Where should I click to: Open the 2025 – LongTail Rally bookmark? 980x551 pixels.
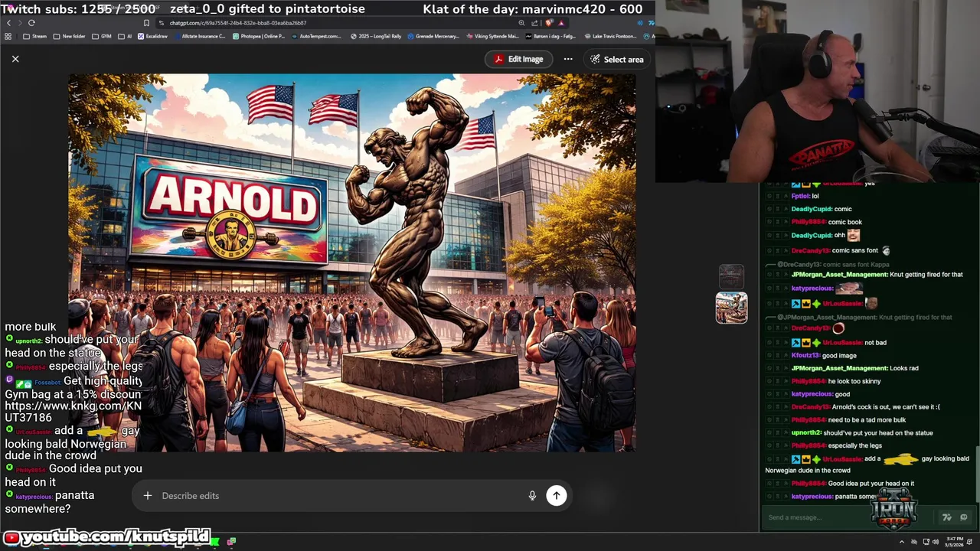[x=377, y=36]
